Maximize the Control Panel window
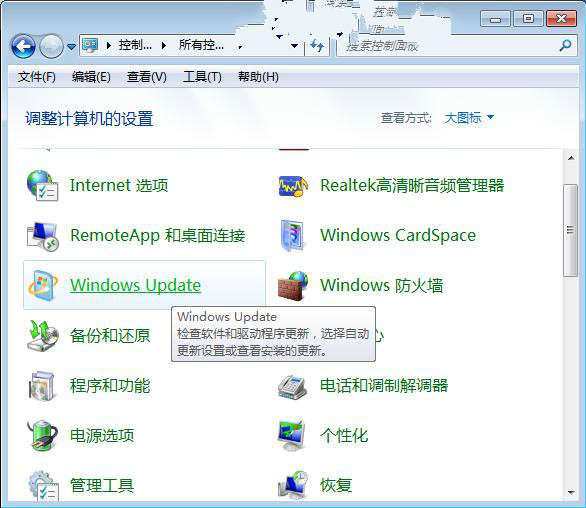 (x=528, y=19)
